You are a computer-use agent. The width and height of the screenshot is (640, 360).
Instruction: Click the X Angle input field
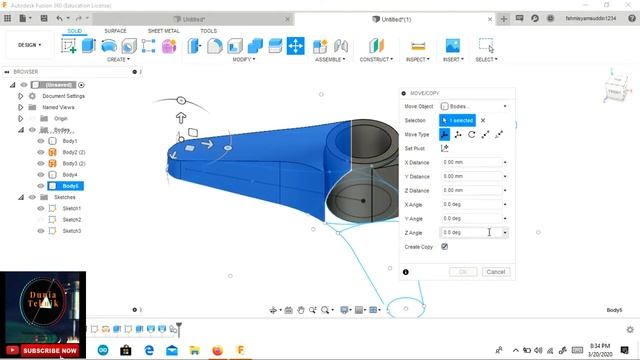[x=471, y=204]
